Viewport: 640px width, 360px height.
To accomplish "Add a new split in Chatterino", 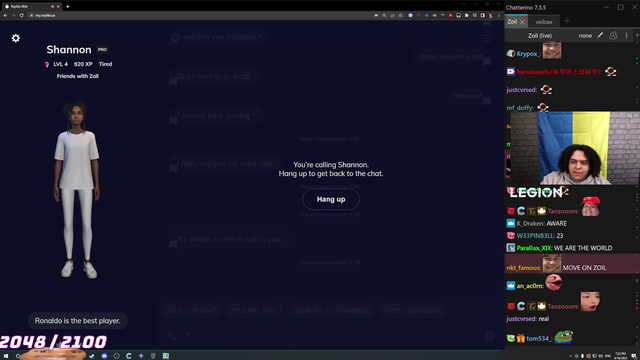I will (637, 36).
